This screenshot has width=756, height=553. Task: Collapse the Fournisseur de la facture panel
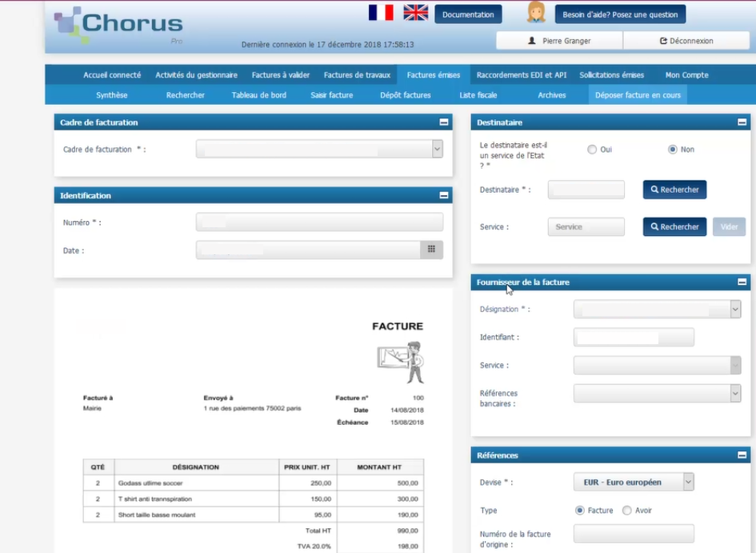[x=742, y=283]
